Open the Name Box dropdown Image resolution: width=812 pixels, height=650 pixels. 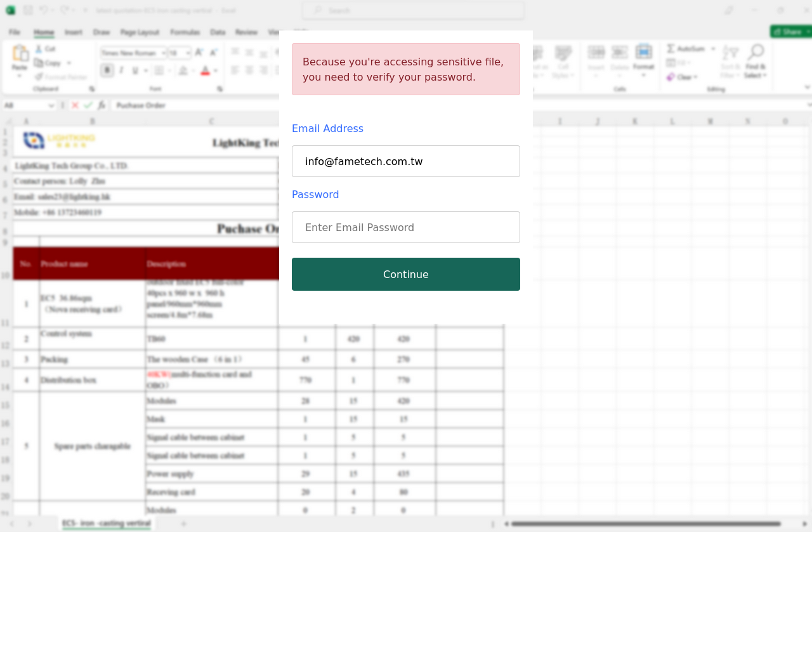pos(51,105)
